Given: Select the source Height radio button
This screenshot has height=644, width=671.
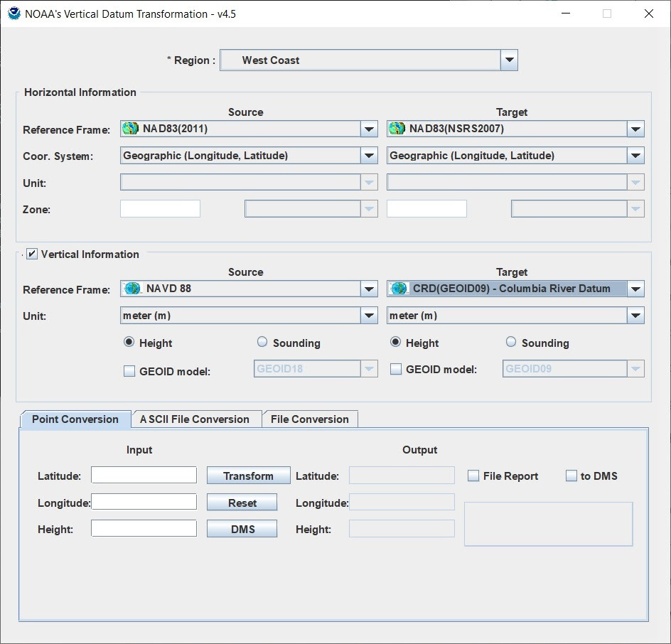Looking at the screenshot, I should [129, 342].
